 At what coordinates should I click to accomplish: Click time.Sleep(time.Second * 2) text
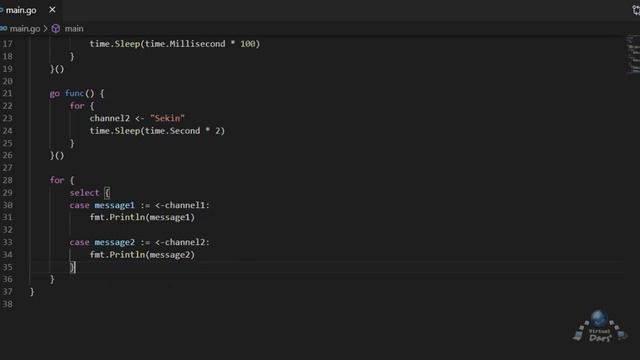(x=157, y=131)
